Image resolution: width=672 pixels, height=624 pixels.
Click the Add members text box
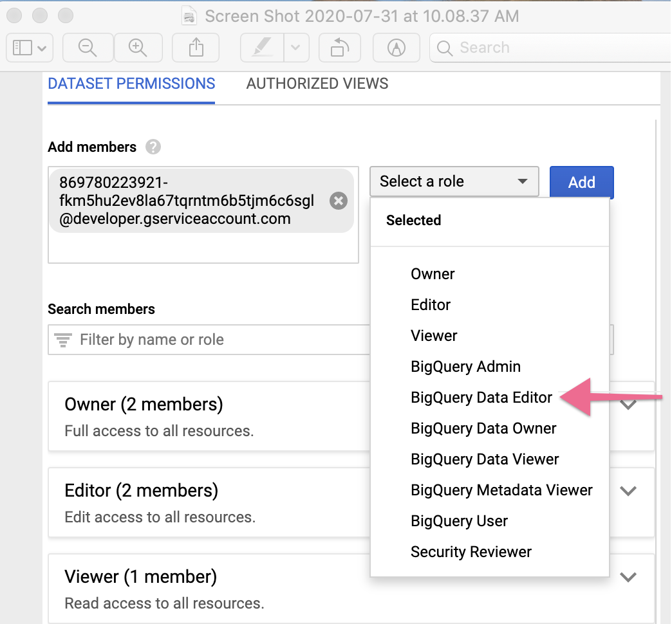203,215
